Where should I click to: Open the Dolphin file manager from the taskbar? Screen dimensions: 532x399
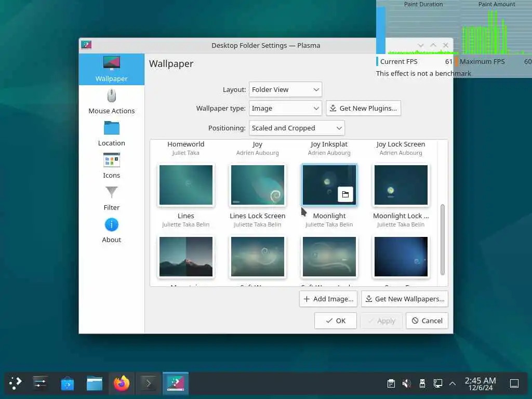95,383
